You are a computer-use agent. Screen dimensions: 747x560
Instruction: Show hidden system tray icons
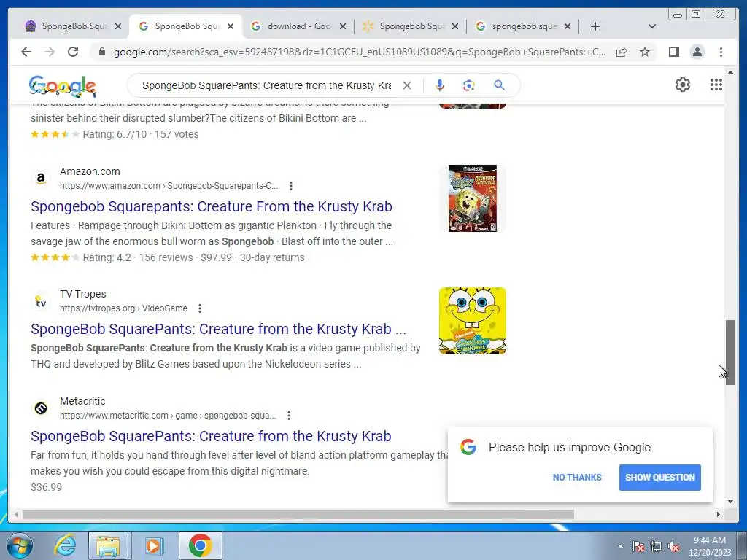pyautogui.click(x=620, y=546)
